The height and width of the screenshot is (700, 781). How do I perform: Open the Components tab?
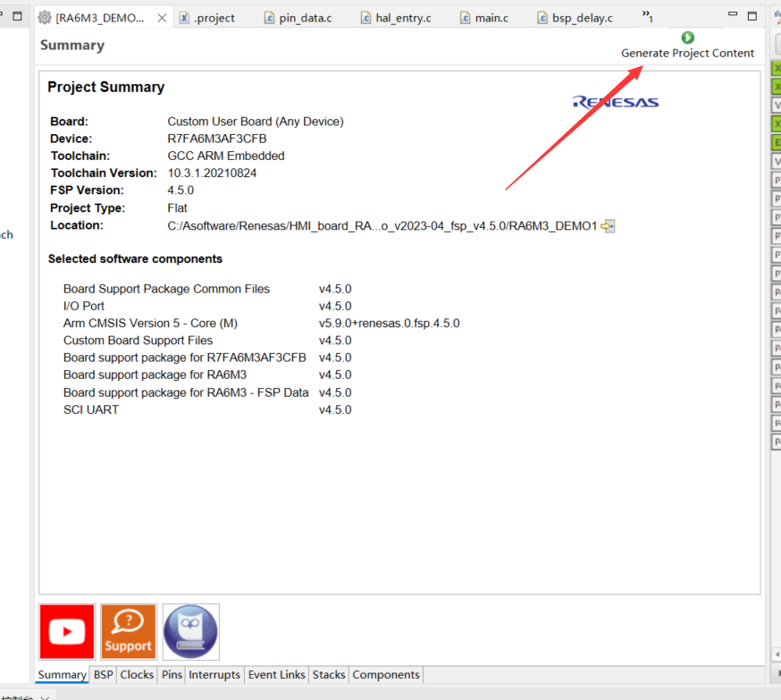(x=386, y=675)
